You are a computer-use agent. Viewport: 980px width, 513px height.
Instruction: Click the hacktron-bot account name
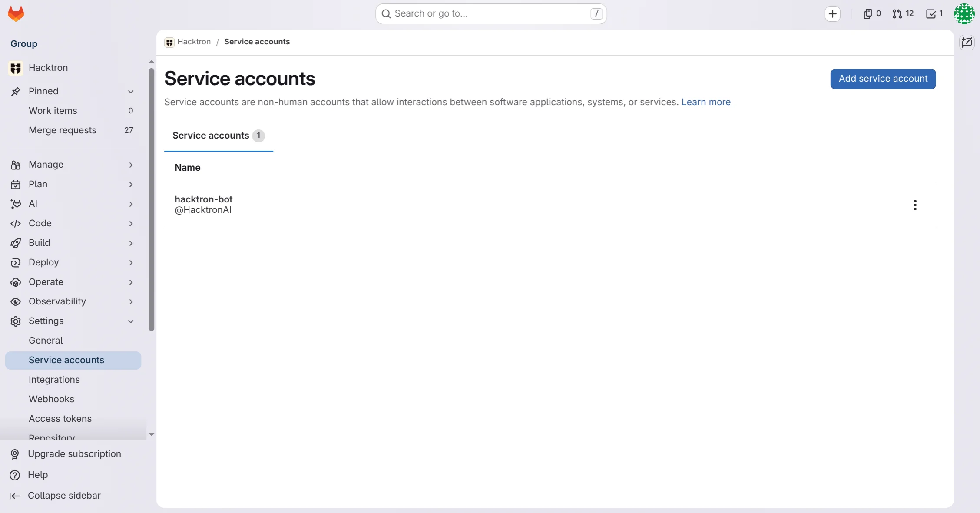204,199
